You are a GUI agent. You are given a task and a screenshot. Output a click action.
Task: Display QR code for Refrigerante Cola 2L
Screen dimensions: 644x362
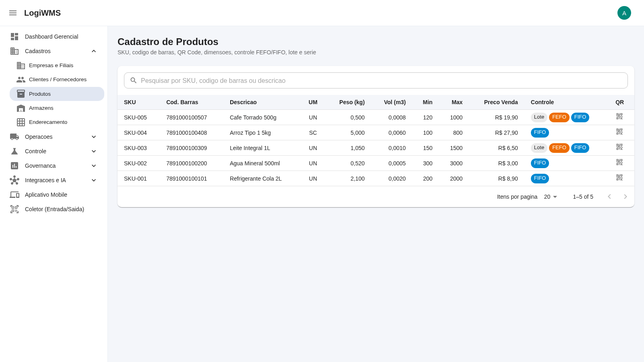coord(619,177)
